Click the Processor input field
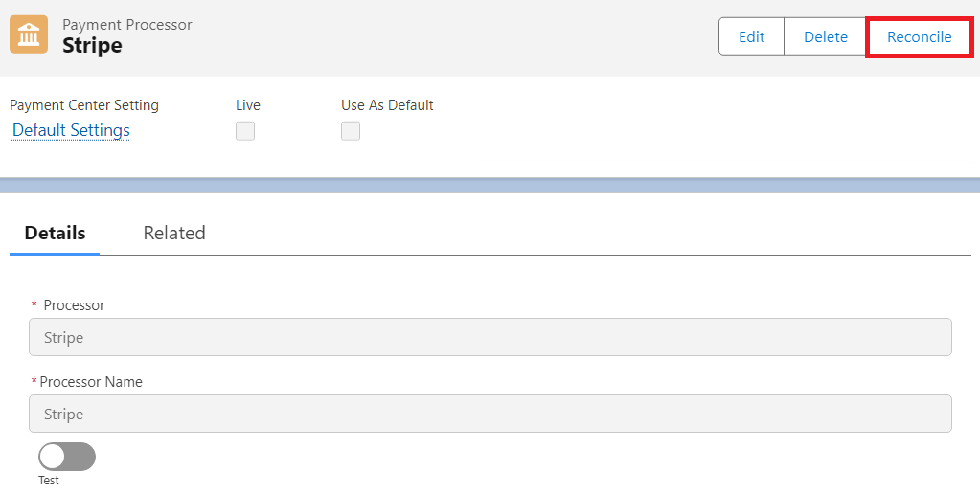This screenshot has width=980, height=494. (x=490, y=338)
